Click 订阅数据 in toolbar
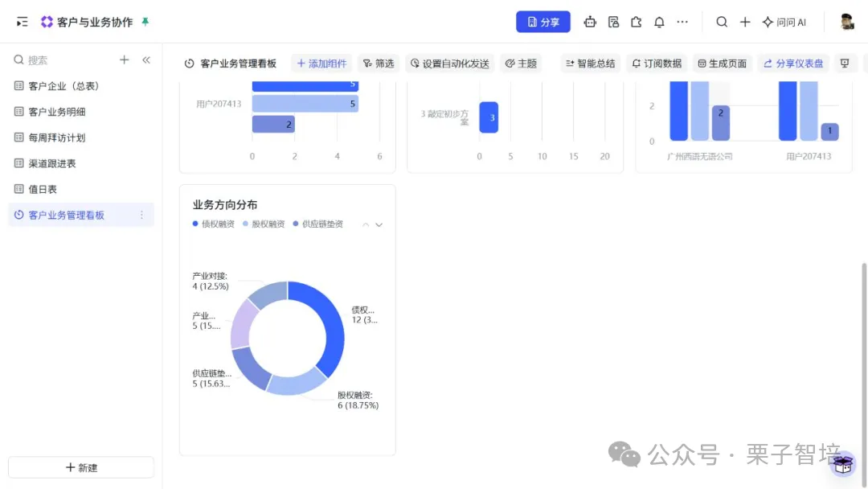 [x=657, y=64]
